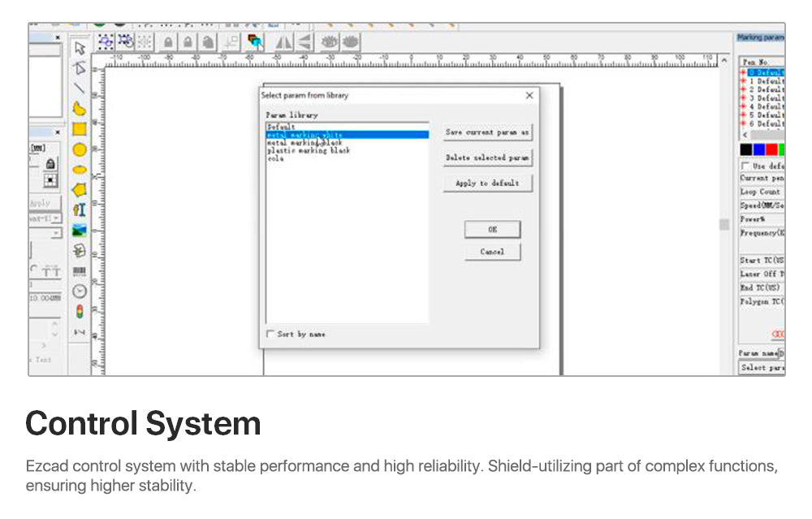Pick the blue color swatch
Image resolution: width=812 pixels, height=519 pixels.
coord(758,149)
